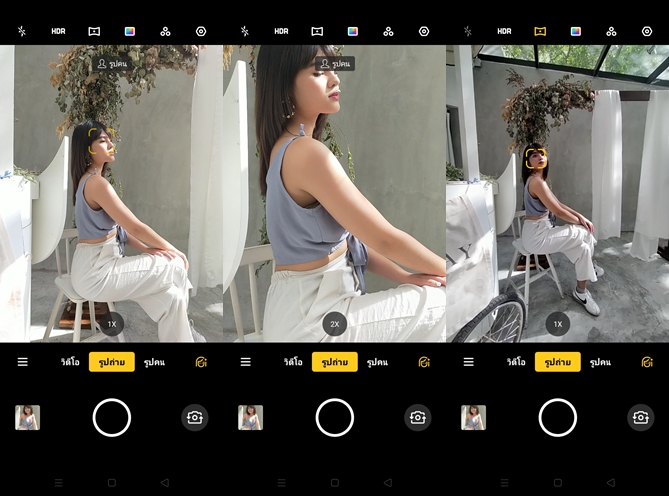Open hamburger menu in the left camera screen
The width and height of the screenshot is (669, 496).
coord(22,362)
